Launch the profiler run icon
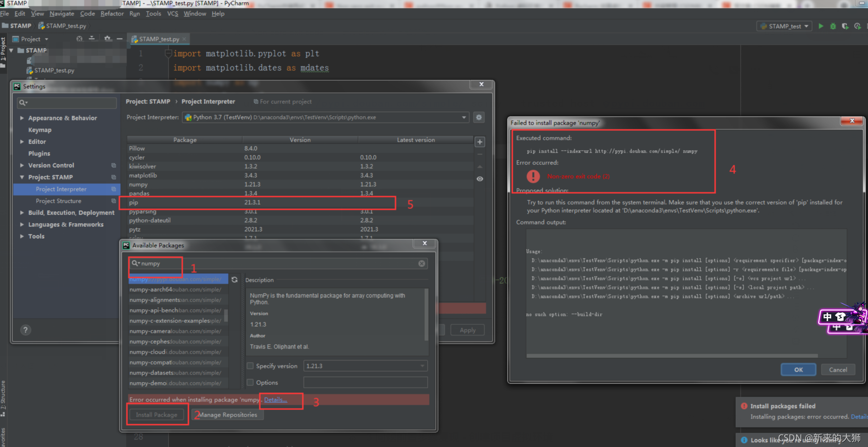The width and height of the screenshot is (868, 447). coord(857,26)
